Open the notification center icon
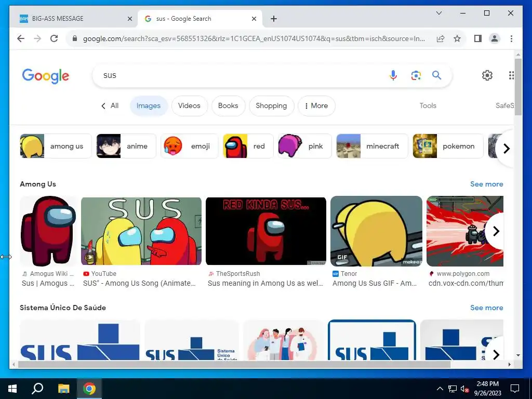The width and height of the screenshot is (532, 399). [515, 389]
